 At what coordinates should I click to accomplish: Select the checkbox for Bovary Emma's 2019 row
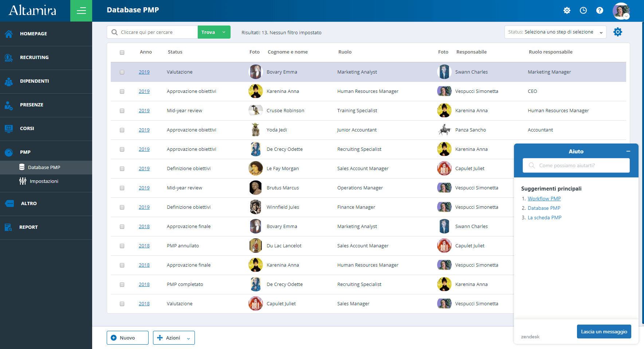[122, 72]
